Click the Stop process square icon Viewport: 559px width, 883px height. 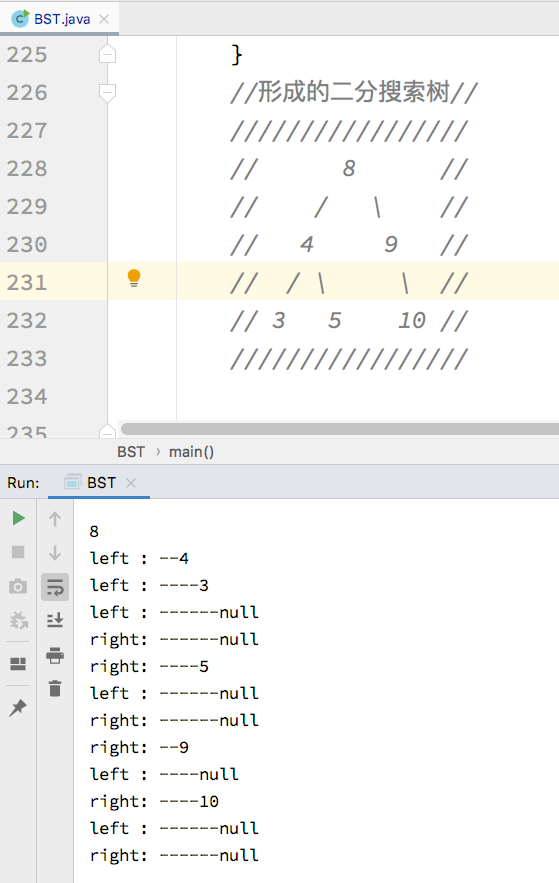pos(18,552)
